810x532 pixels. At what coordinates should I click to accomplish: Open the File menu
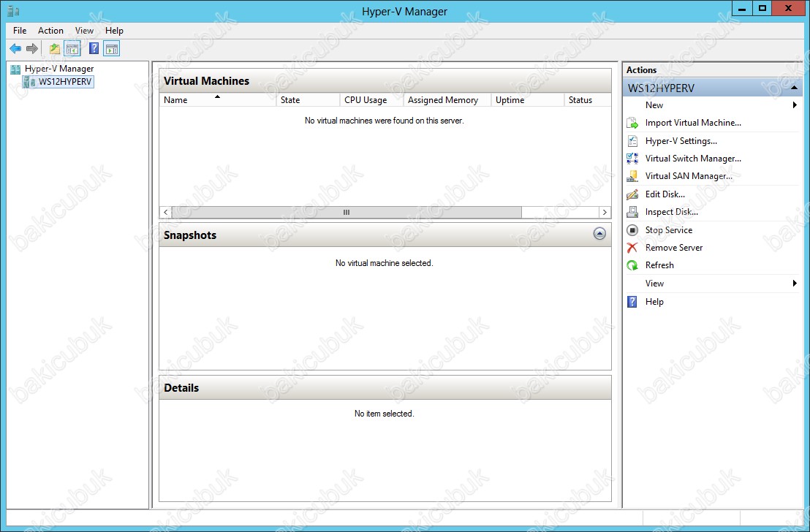pos(20,31)
